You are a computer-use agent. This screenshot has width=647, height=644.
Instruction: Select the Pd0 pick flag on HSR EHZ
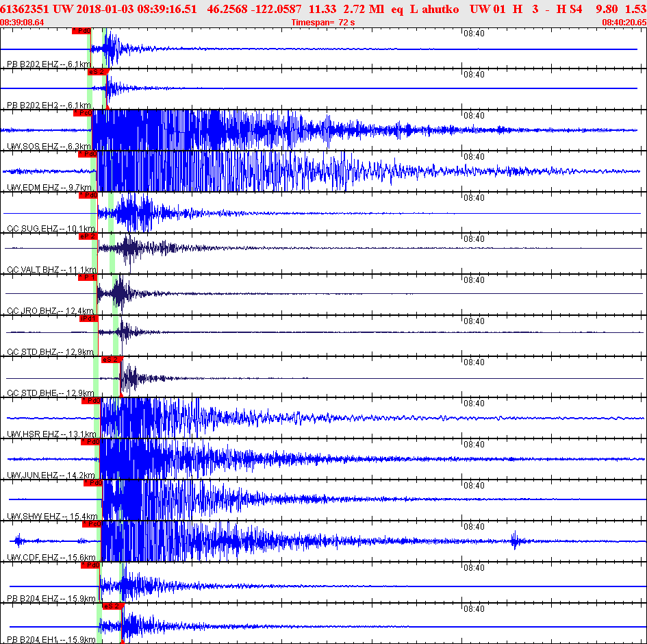click(x=91, y=401)
